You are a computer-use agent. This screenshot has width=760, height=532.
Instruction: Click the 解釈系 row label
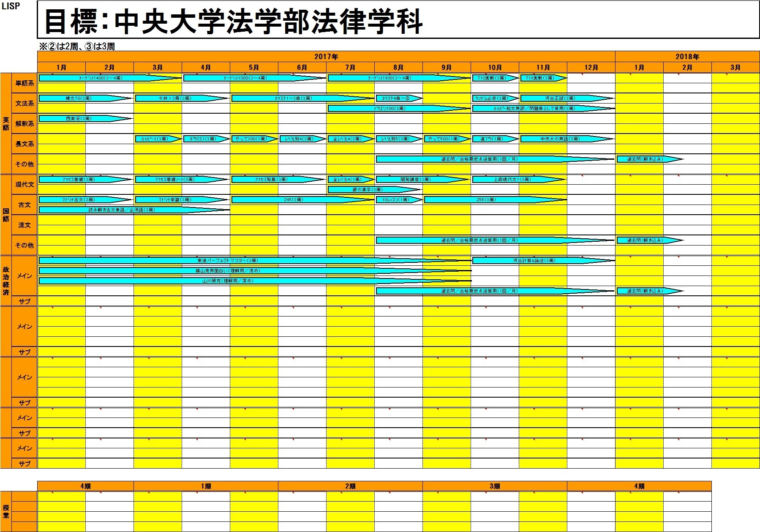click(x=25, y=124)
